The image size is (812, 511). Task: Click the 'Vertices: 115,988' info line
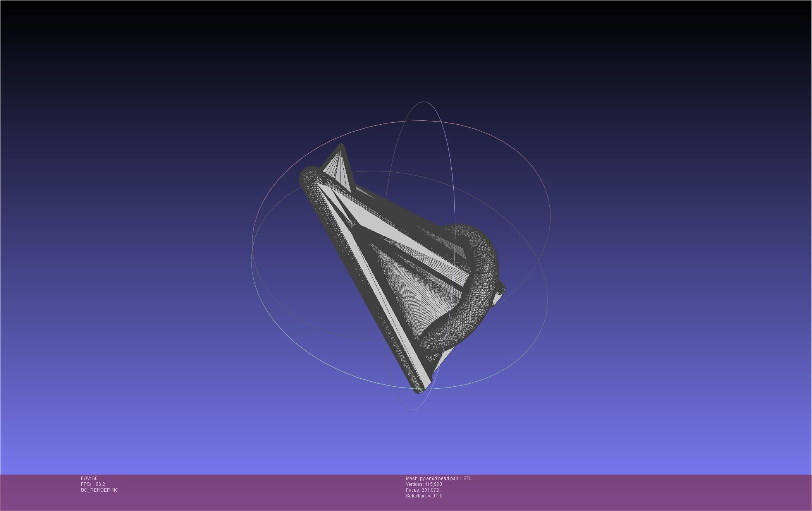pos(424,484)
